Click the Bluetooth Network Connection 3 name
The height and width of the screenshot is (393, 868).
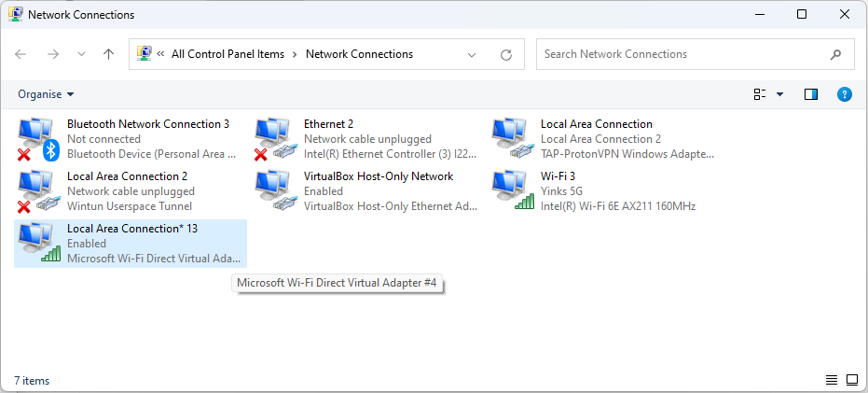point(148,124)
